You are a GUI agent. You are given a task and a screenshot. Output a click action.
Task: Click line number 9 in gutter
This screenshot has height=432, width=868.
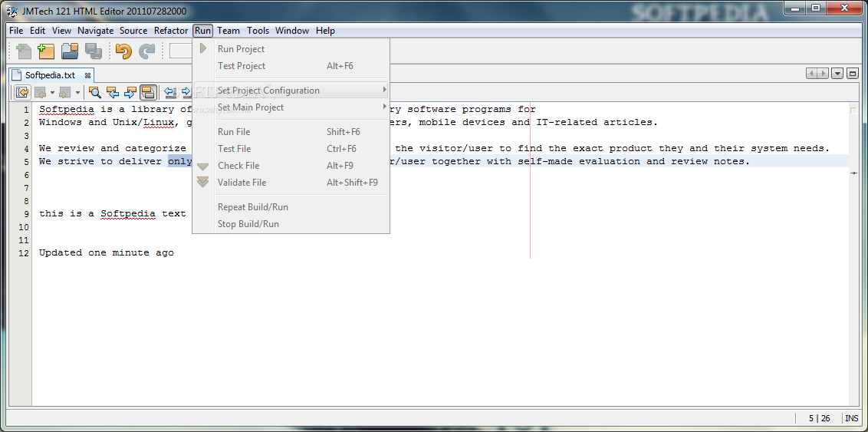25,214
